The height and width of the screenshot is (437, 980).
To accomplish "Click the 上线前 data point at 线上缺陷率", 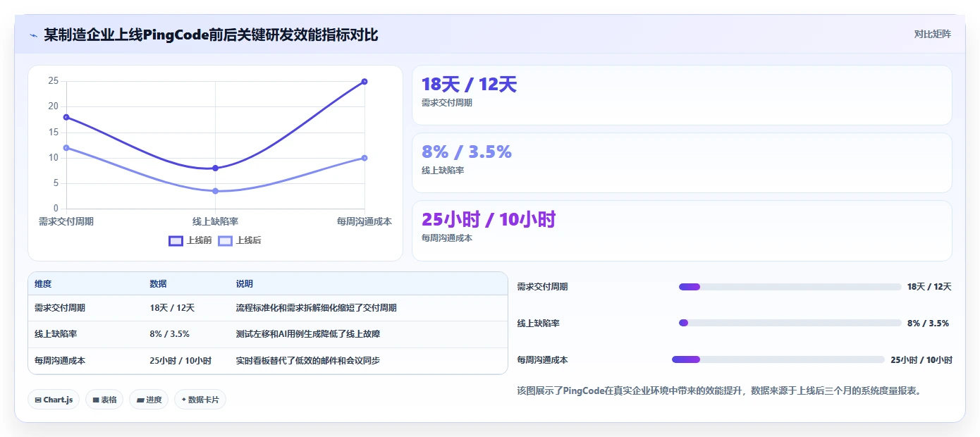I will 215,168.
